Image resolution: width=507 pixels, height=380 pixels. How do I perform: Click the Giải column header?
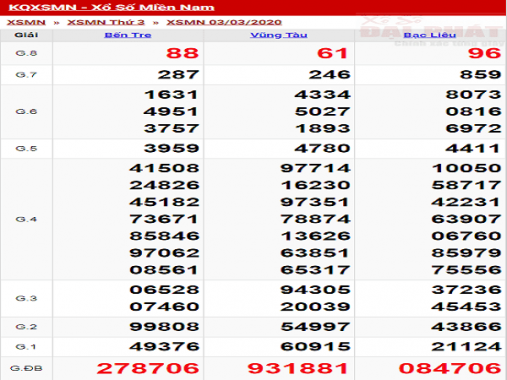(26, 35)
